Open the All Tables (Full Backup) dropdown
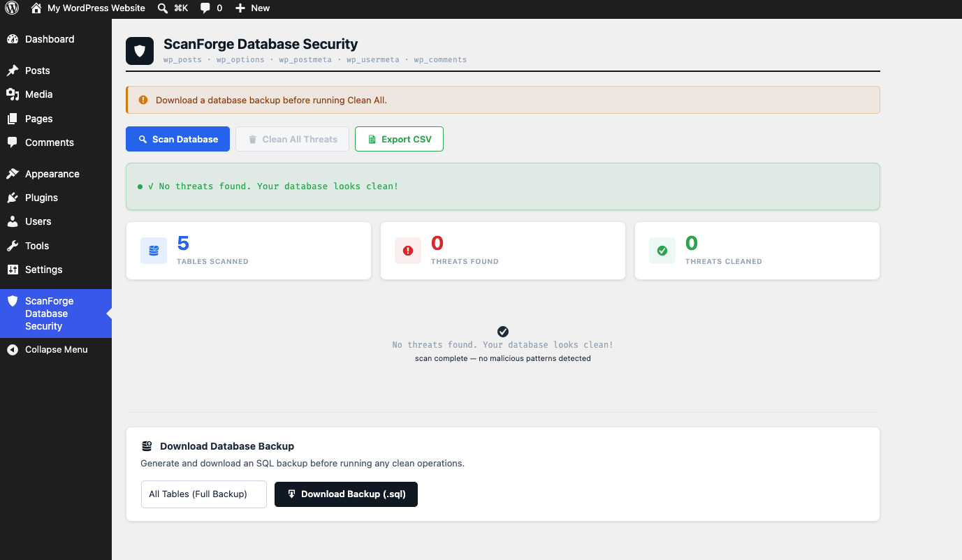Viewport: 962px width, 560px height. tap(204, 494)
